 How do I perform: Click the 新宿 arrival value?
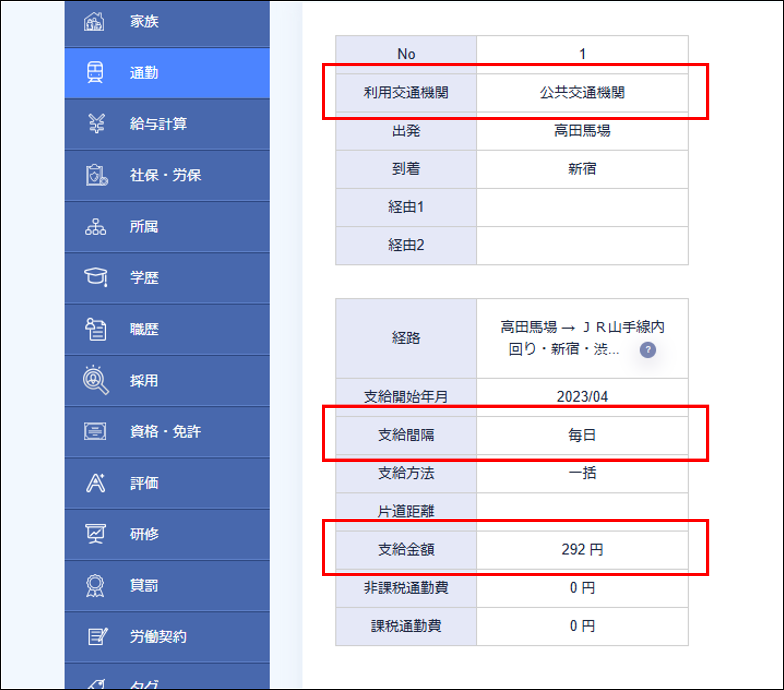point(582,169)
